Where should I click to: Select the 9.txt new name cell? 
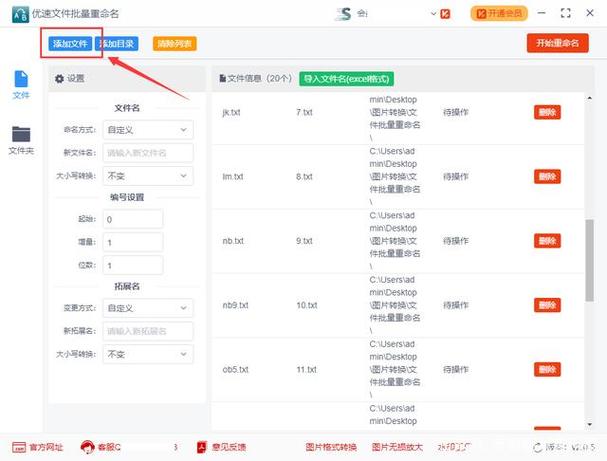304,241
